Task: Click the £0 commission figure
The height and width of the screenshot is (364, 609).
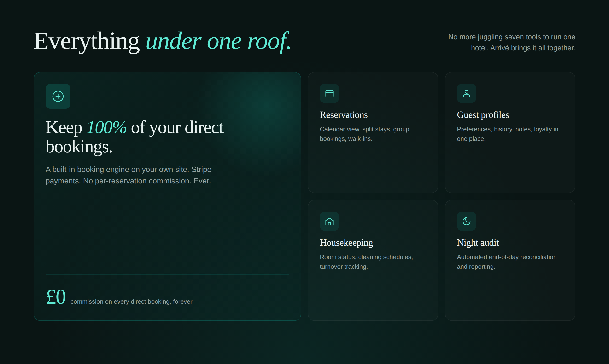Action: (x=56, y=297)
